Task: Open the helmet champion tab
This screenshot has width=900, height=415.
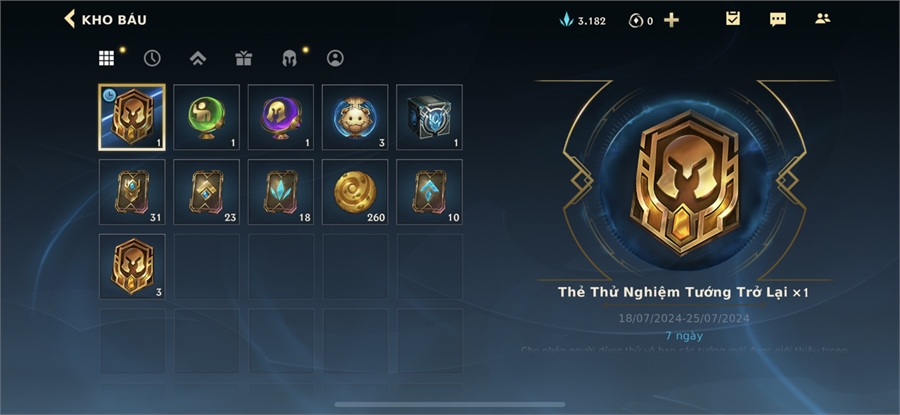Action: 289,58
